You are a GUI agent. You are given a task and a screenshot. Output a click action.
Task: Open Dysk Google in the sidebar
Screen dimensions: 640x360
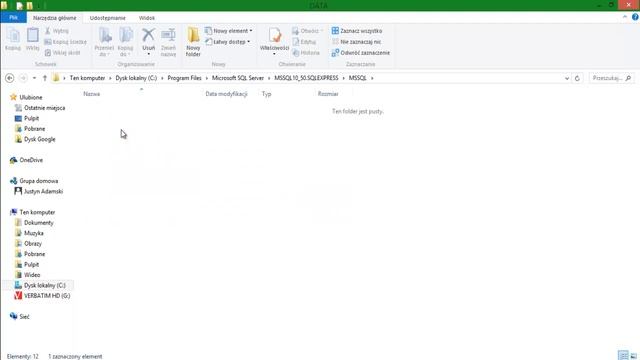pyautogui.click(x=40, y=139)
